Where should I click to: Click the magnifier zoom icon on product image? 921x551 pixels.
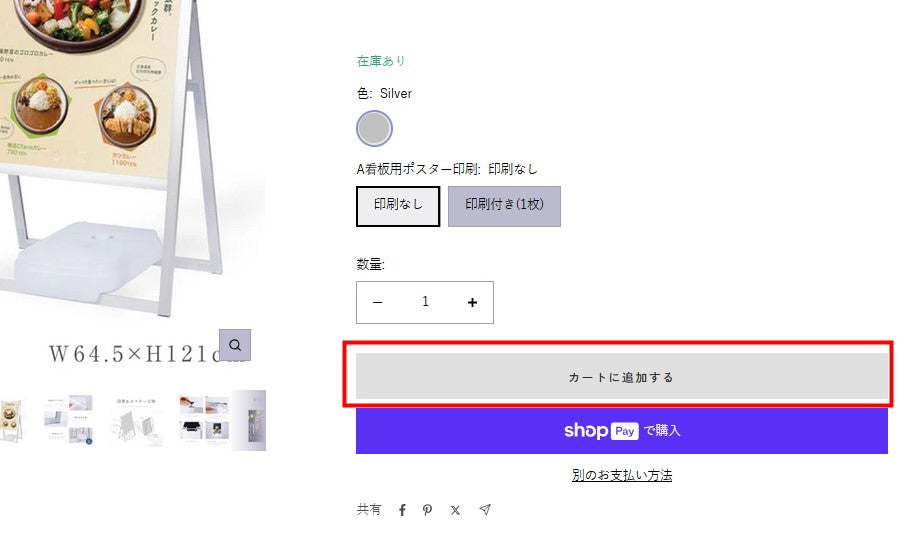[235, 345]
